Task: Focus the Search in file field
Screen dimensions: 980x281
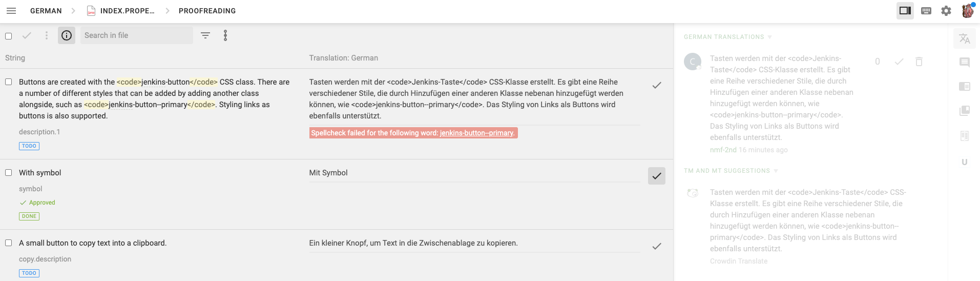Action: [136, 35]
